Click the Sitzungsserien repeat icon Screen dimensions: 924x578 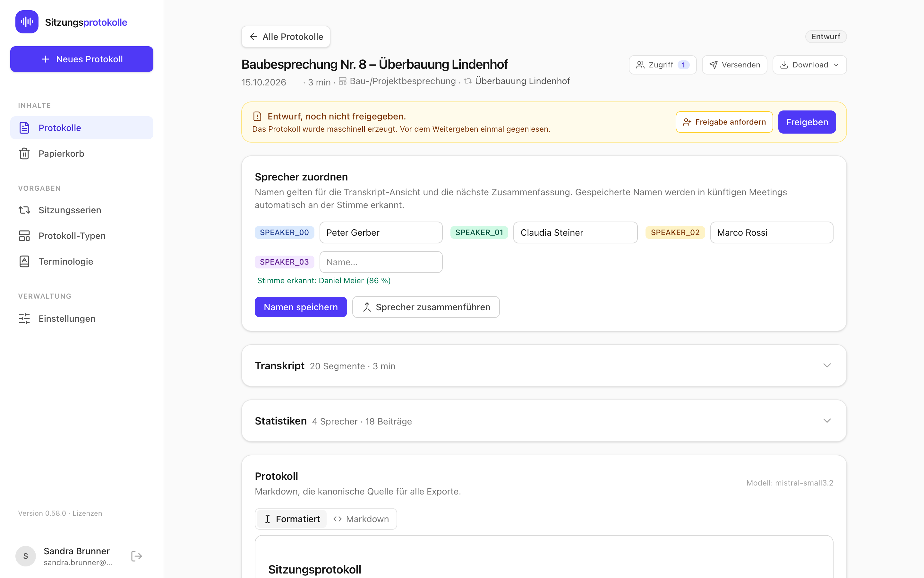coord(24,210)
